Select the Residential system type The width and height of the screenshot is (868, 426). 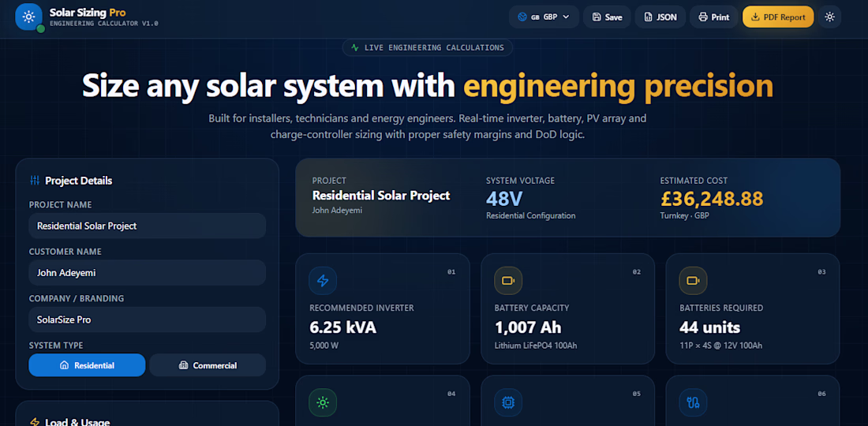click(87, 365)
